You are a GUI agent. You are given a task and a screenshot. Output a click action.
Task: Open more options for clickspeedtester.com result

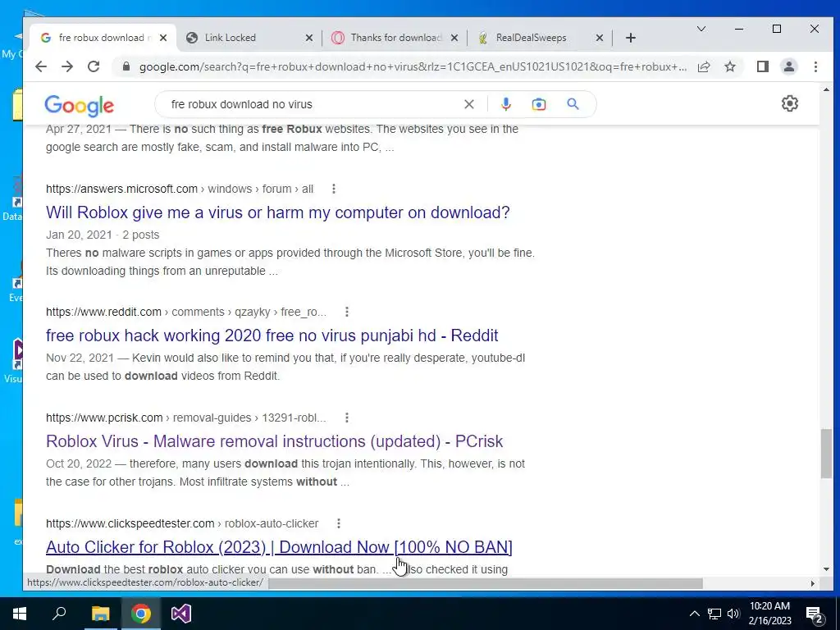pos(339,523)
